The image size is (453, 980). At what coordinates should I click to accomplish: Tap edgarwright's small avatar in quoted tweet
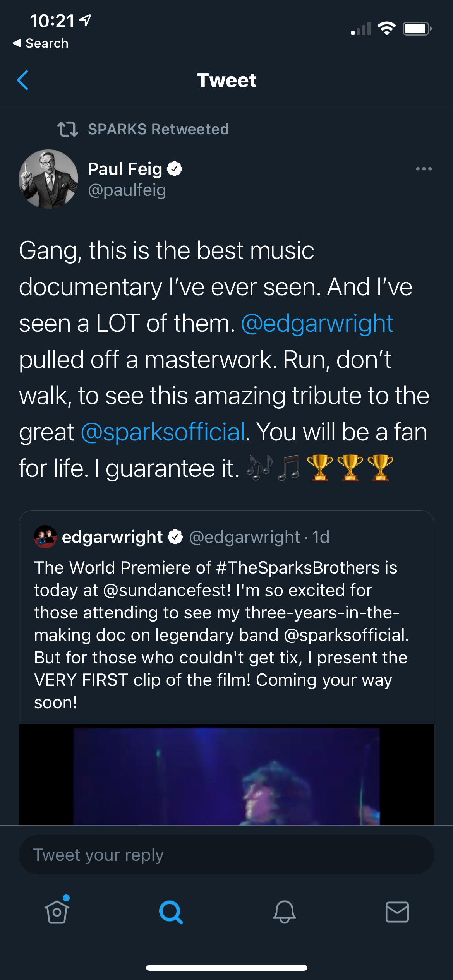[45, 537]
